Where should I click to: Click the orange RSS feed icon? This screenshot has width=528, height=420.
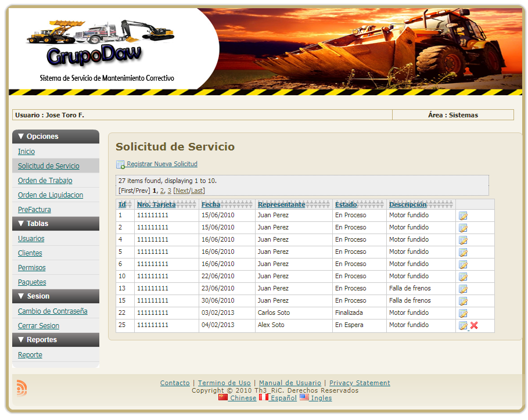pyautogui.click(x=21, y=387)
